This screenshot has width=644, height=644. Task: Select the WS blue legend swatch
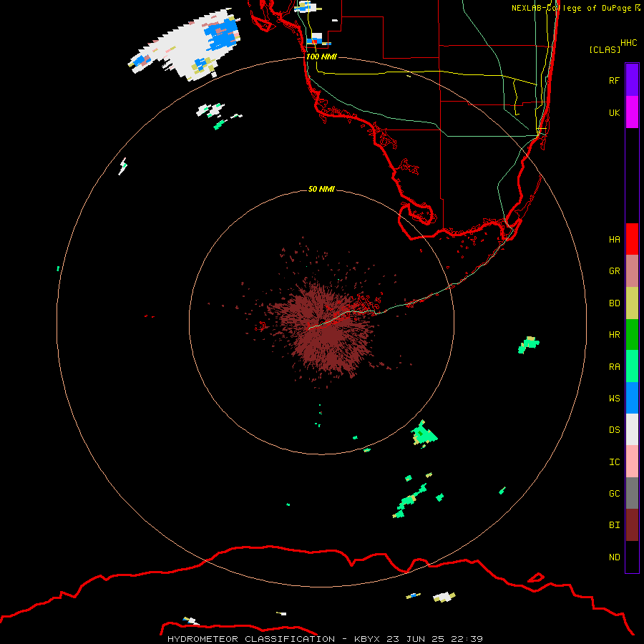tap(632, 398)
